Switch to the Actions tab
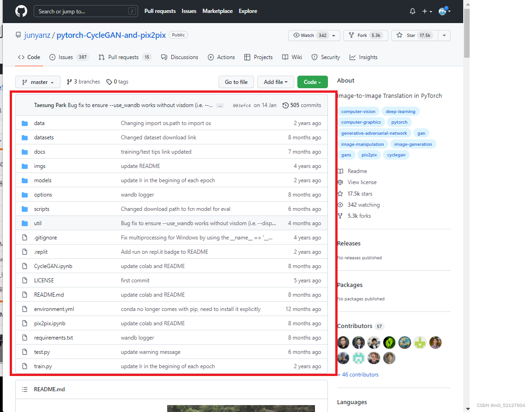 pos(221,57)
